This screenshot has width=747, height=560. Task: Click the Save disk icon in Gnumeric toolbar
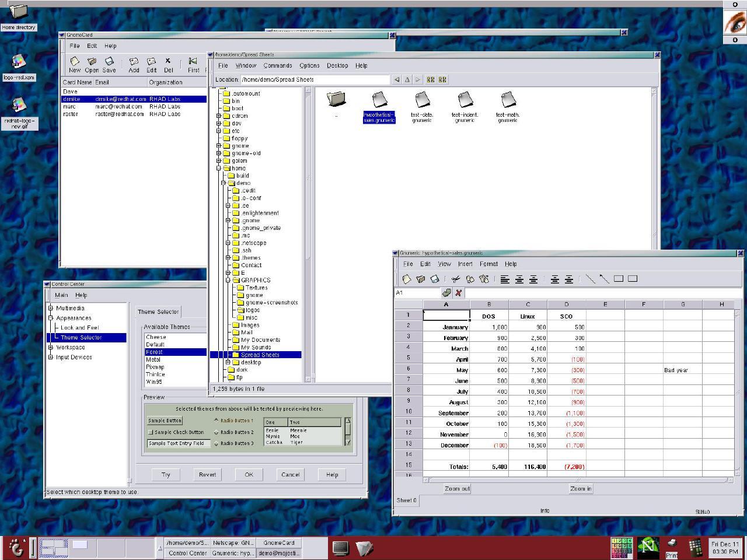[434, 279]
